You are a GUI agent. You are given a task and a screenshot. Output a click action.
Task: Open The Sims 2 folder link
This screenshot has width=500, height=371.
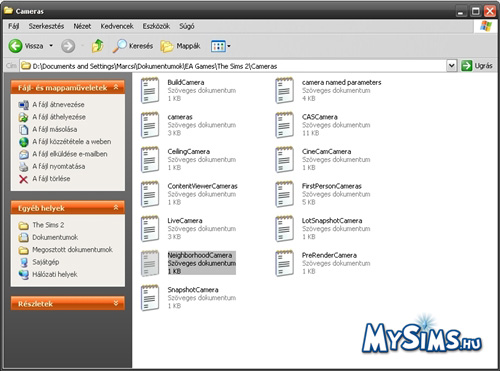click(x=48, y=225)
